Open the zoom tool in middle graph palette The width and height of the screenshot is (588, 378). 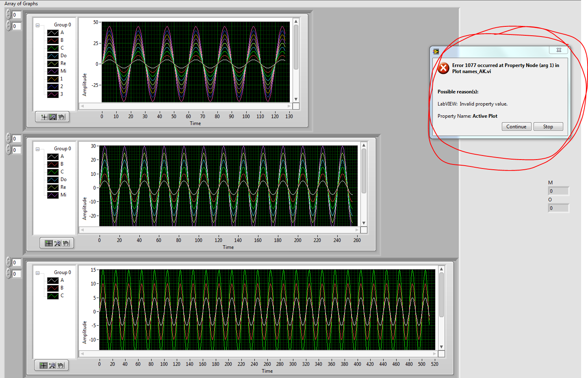pos(57,243)
